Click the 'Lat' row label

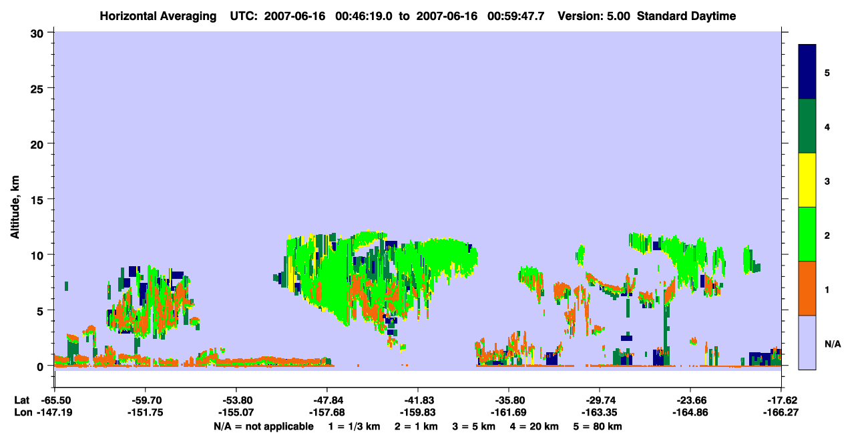(x=21, y=400)
